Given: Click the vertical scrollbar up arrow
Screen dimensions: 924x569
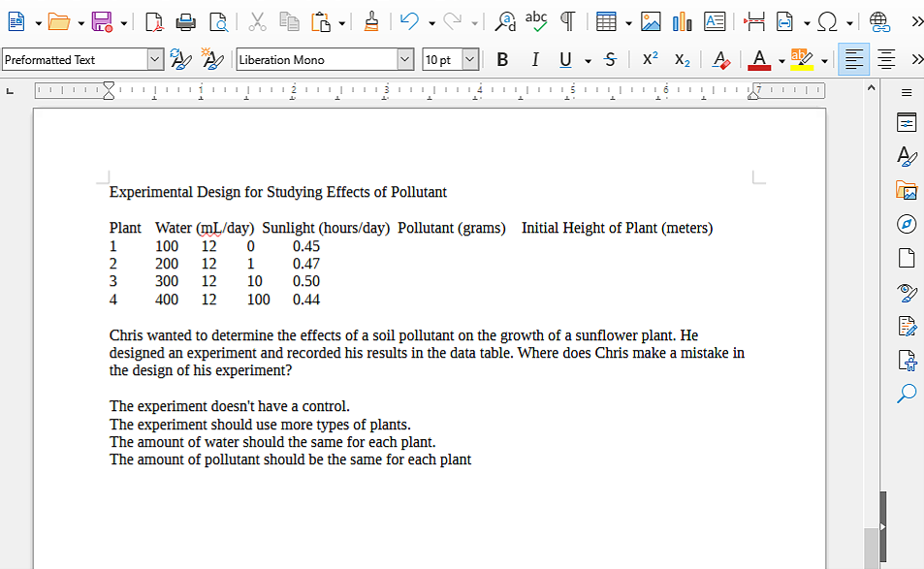Looking at the screenshot, I should (x=872, y=88).
